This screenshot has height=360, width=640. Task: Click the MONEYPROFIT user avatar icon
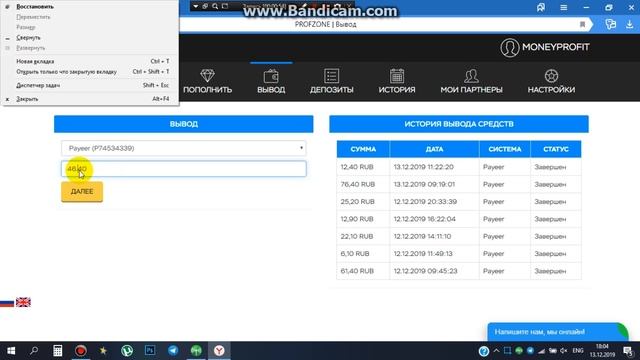[509, 48]
